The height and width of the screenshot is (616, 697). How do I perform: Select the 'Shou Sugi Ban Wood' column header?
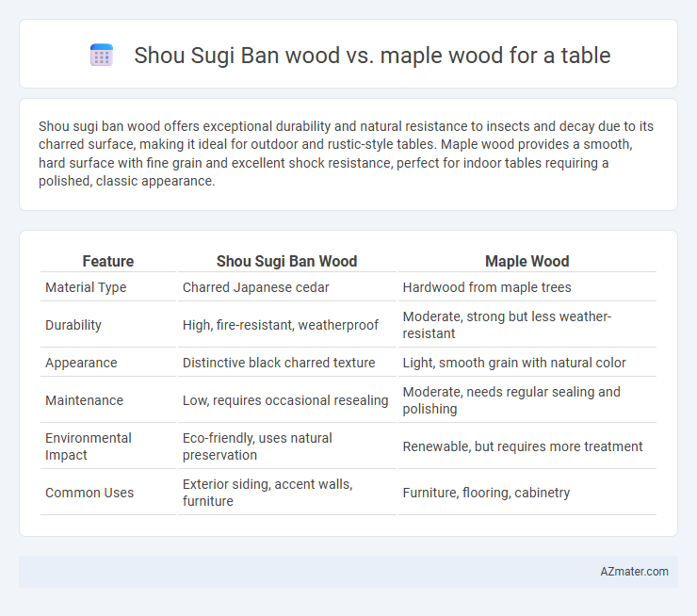(x=286, y=261)
